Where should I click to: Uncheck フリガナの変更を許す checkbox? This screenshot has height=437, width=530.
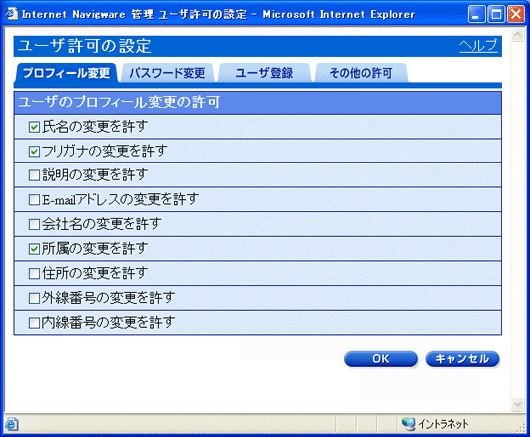point(34,151)
